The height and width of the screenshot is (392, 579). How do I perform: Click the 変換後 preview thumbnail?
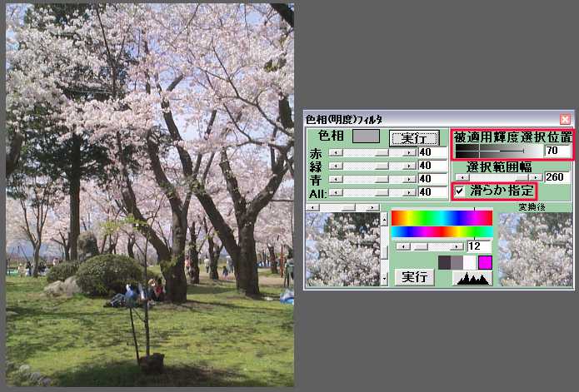point(534,250)
